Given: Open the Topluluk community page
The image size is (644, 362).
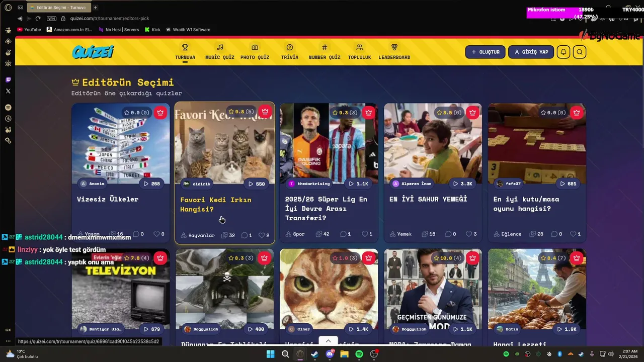Looking at the screenshot, I should coord(359,52).
